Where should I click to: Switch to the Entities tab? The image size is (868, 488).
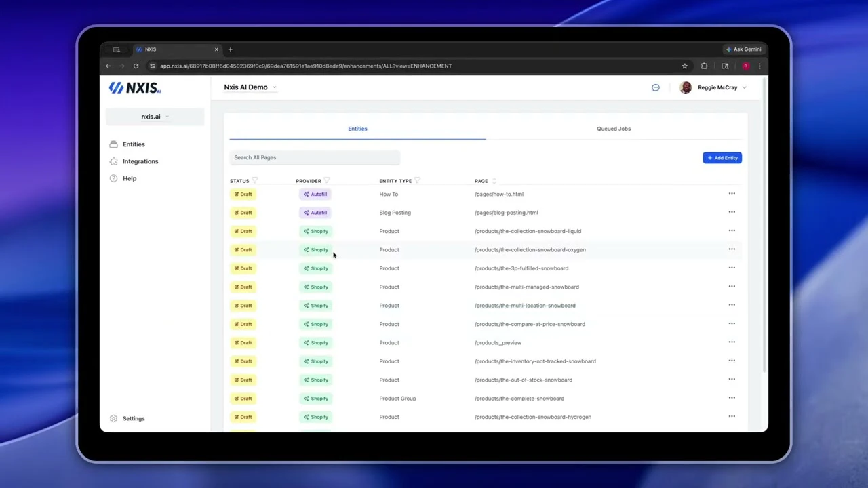357,129
